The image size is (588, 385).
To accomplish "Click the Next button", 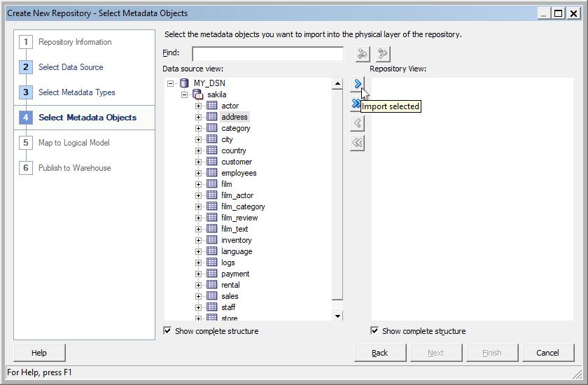I will (435, 353).
